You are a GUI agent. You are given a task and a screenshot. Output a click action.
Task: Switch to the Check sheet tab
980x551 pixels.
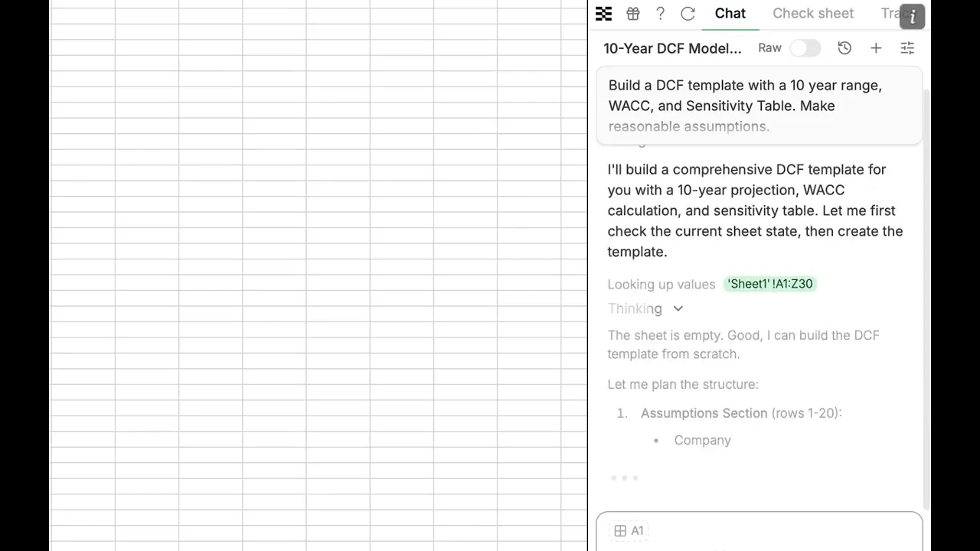[x=812, y=14]
